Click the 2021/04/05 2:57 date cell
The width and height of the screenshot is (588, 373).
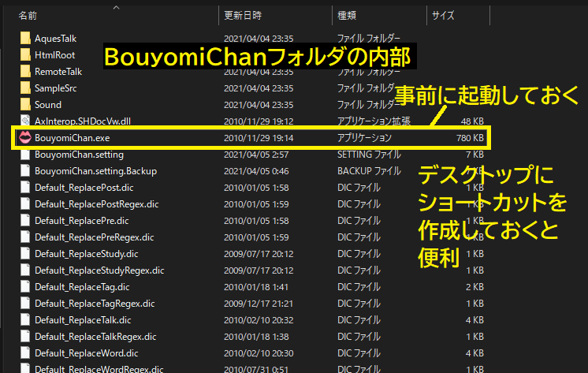coord(256,155)
